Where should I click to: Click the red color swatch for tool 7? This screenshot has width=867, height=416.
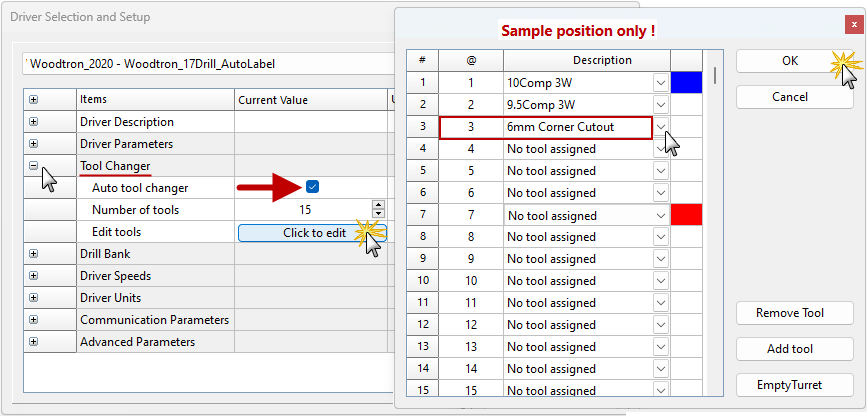coord(688,215)
